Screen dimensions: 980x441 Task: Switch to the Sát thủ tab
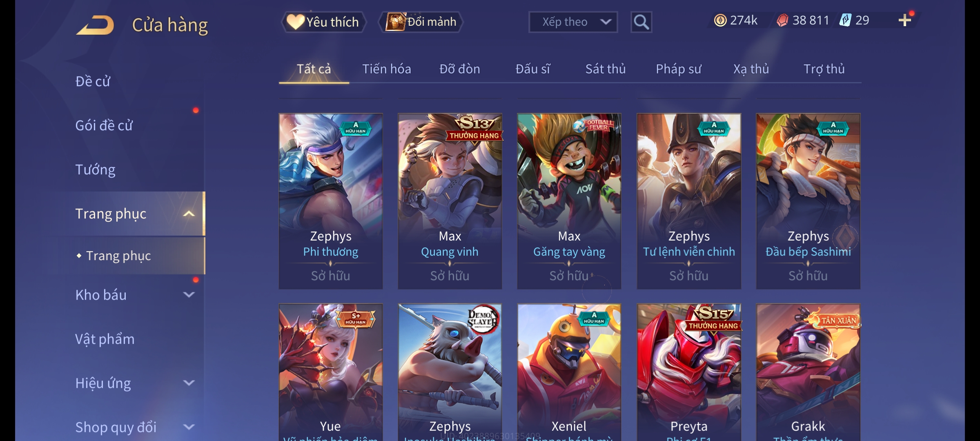coord(606,69)
